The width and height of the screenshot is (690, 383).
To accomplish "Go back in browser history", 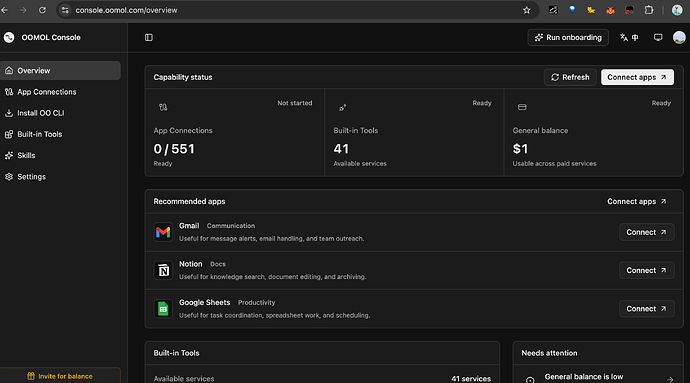I will click(x=5, y=10).
